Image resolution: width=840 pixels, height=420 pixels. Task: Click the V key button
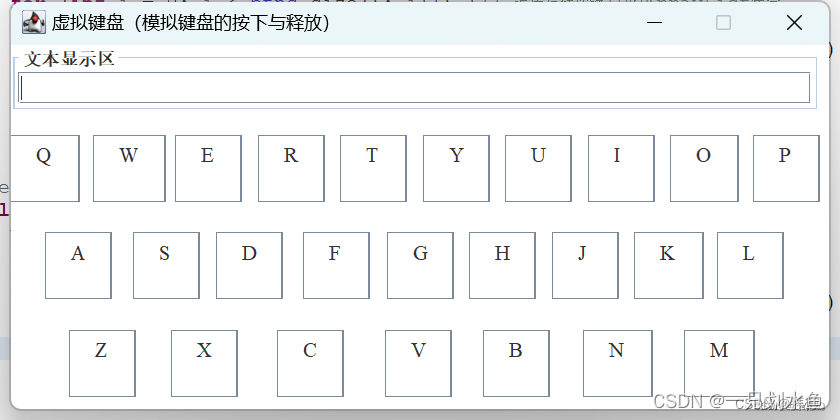418,363
